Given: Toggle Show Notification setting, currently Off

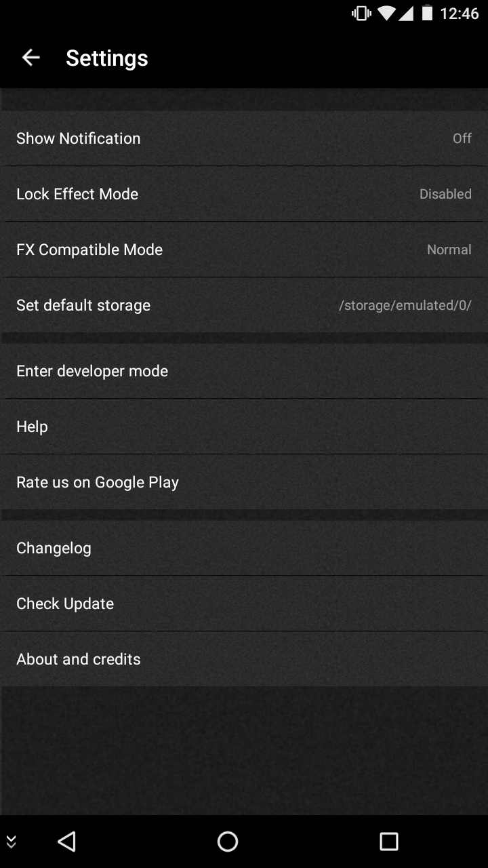Looking at the screenshot, I should pos(244,138).
